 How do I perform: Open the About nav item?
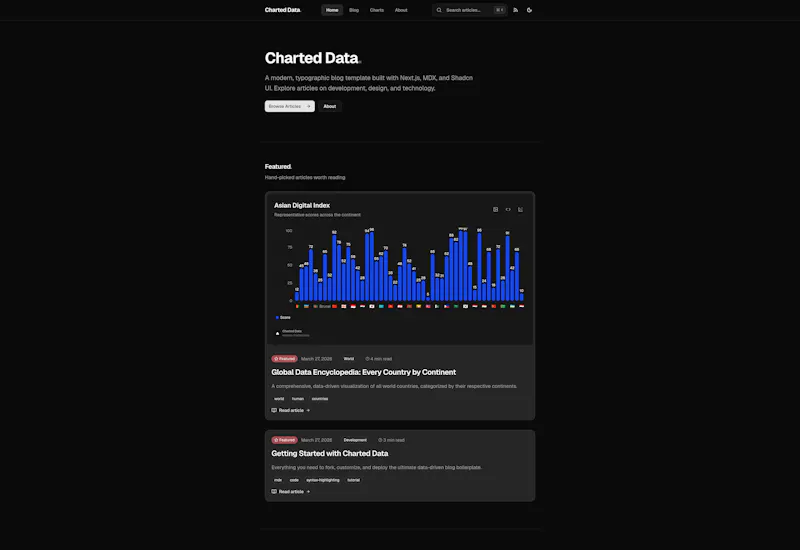[x=401, y=10]
